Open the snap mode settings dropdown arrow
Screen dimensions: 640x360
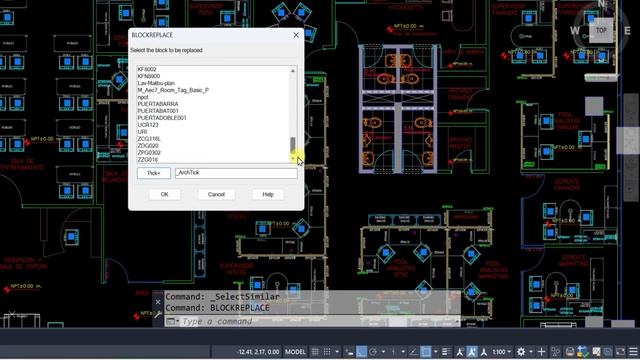pos(337,351)
